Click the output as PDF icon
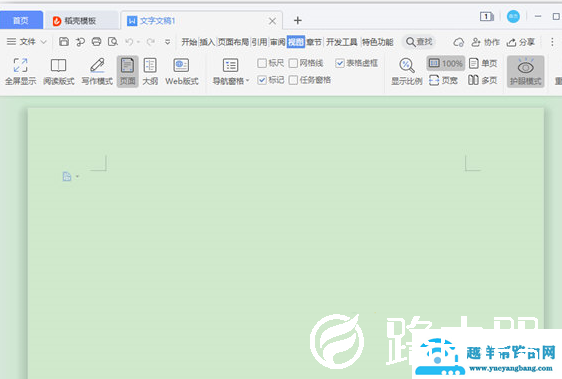Viewport: 562px width, 379px height. [x=80, y=42]
